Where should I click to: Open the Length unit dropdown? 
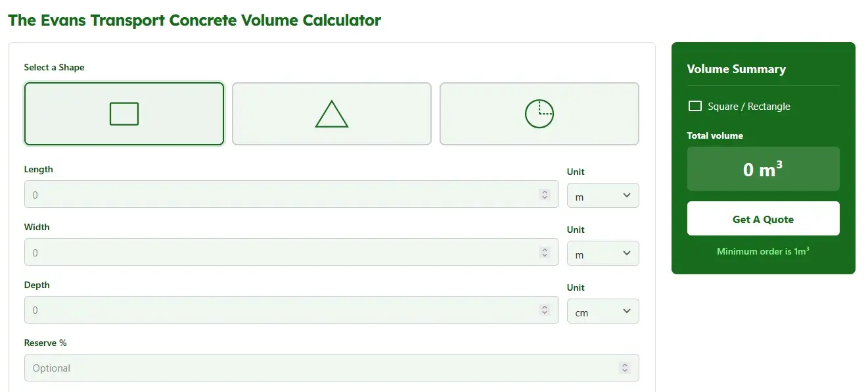603,195
